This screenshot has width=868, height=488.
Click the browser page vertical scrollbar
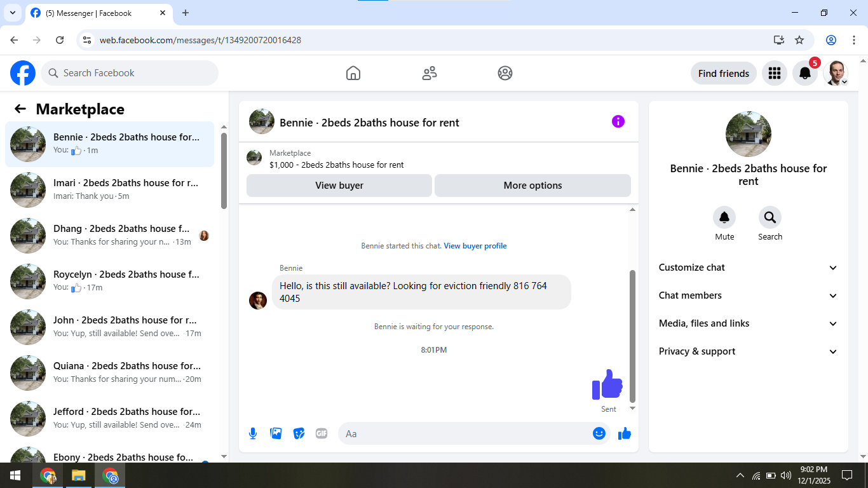click(863, 259)
